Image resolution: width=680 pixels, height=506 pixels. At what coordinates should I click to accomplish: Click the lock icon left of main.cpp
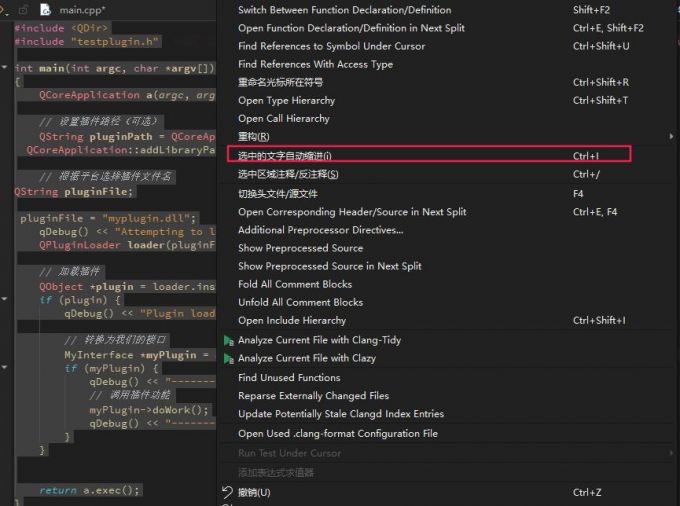(24, 9)
